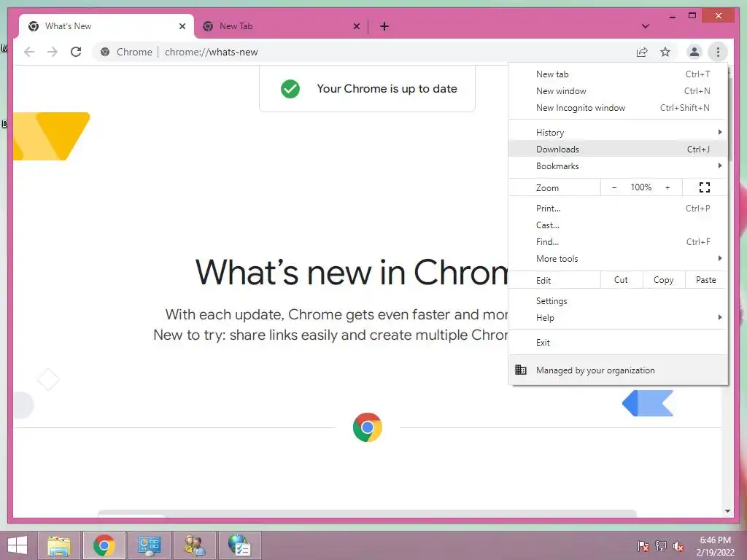
Task: Open Downloads from the menu
Action: (618, 149)
